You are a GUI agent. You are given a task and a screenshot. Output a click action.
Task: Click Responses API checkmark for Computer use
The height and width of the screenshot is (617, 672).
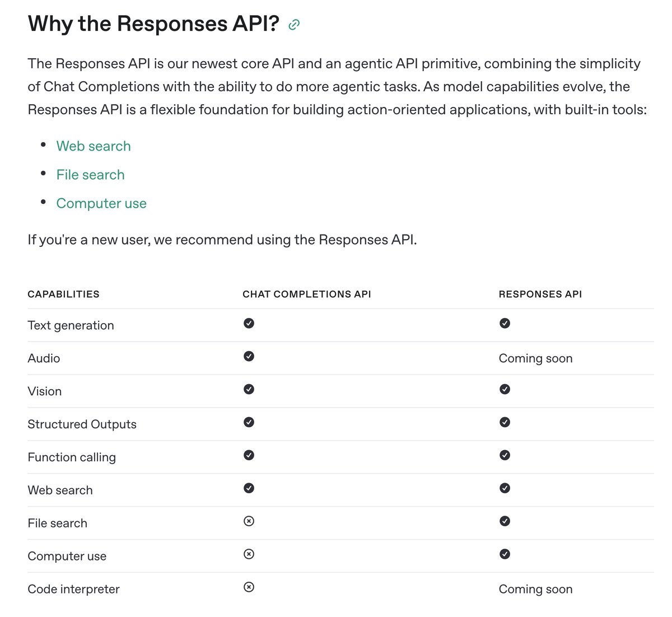[x=505, y=554]
